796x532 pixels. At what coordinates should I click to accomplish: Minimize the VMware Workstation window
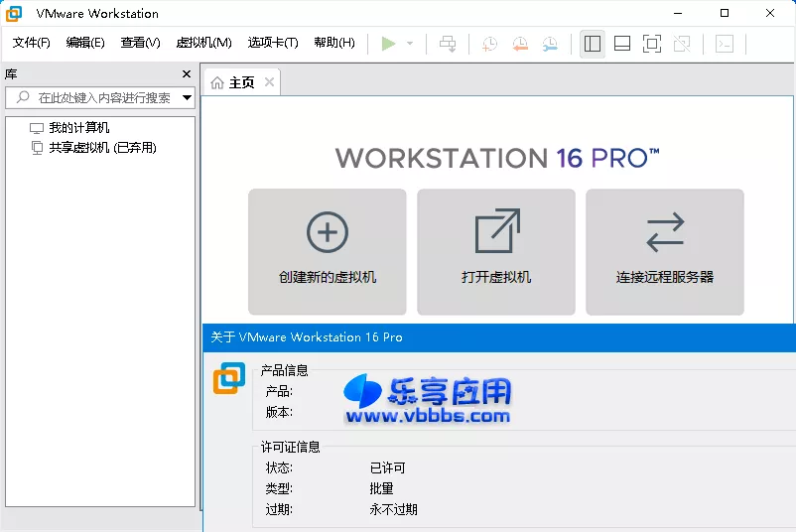click(x=678, y=13)
